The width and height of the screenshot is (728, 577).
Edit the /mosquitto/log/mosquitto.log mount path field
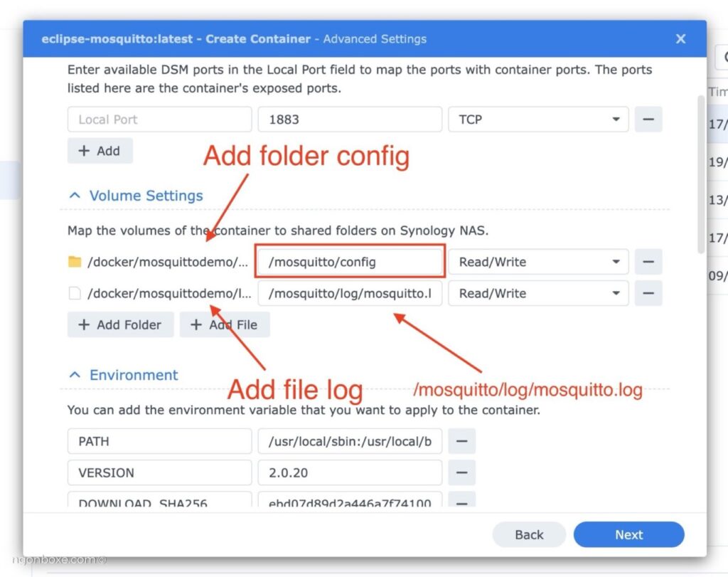click(350, 293)
